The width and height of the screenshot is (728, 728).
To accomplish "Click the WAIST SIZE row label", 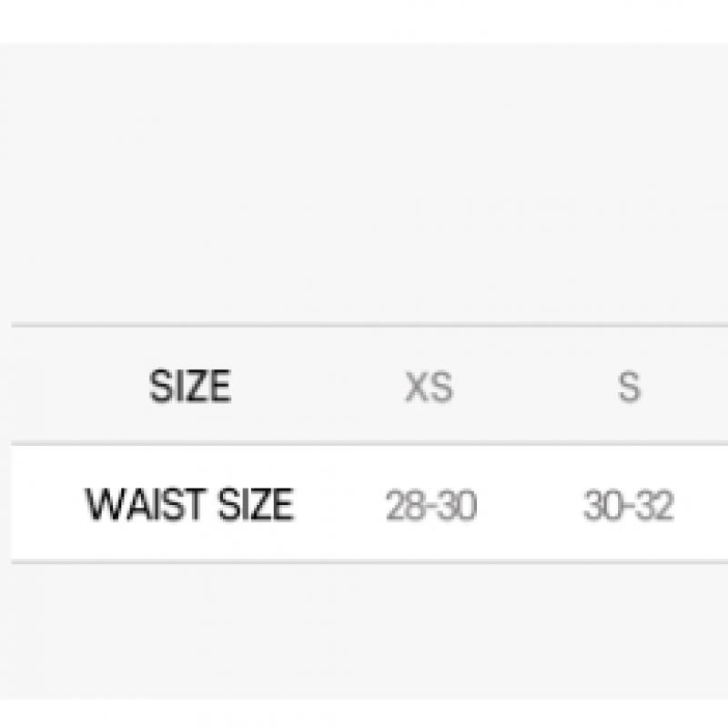I will click(189, 504).
